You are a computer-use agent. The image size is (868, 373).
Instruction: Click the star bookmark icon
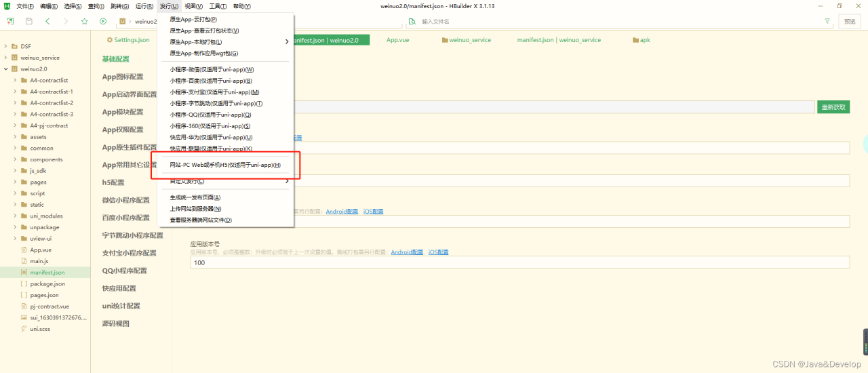(x=85, y=21)
